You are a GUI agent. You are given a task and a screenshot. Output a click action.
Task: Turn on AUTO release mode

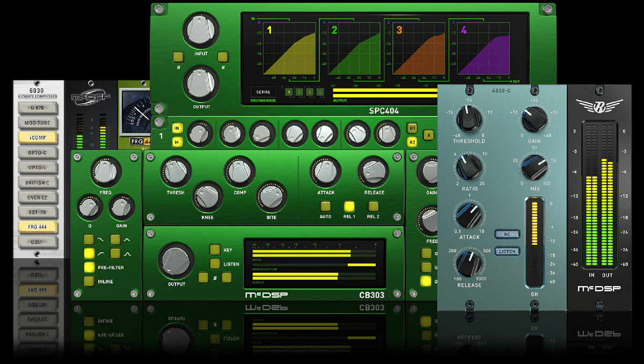[x=325, y=206]
